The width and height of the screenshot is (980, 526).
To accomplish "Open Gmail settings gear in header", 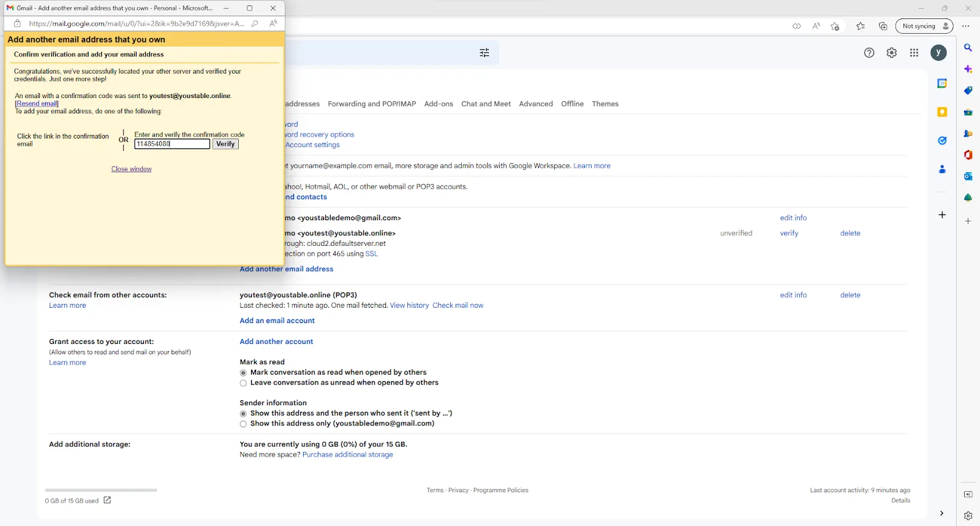I will pos(892,53).
